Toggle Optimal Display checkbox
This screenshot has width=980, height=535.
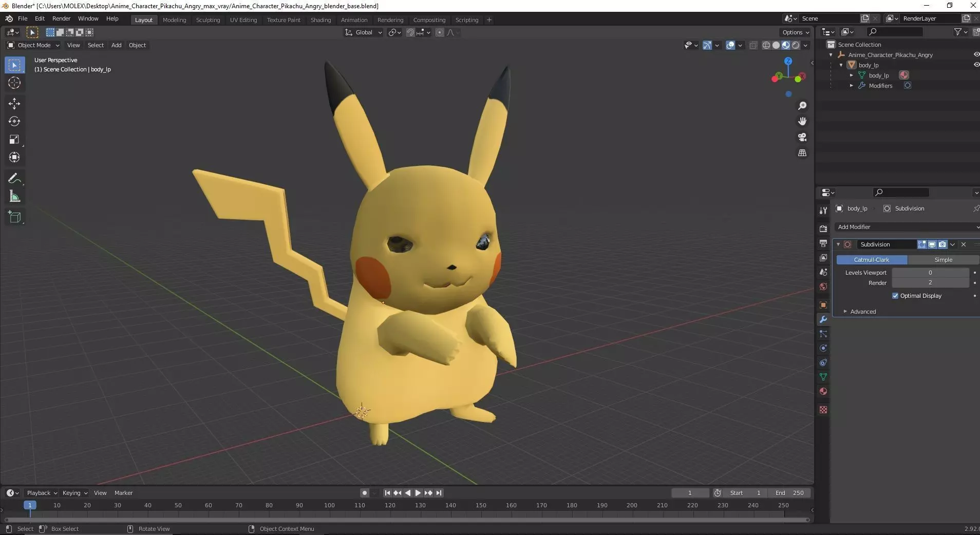[895, 296]
